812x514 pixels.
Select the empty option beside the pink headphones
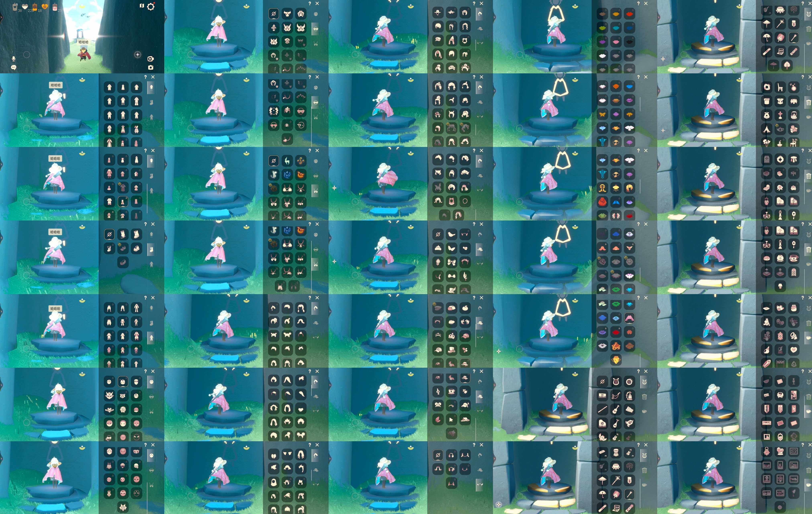[x=438, y=455]
